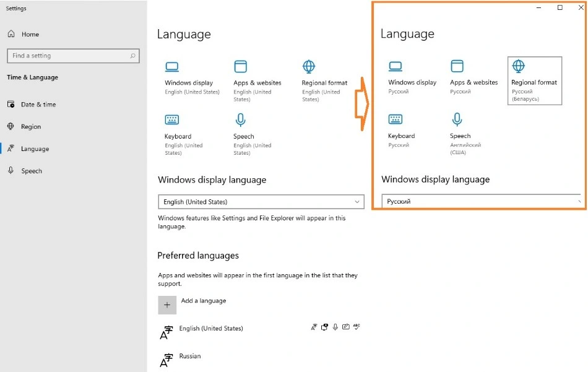Open Speech in the left sidebar

[x=32, y=171]
